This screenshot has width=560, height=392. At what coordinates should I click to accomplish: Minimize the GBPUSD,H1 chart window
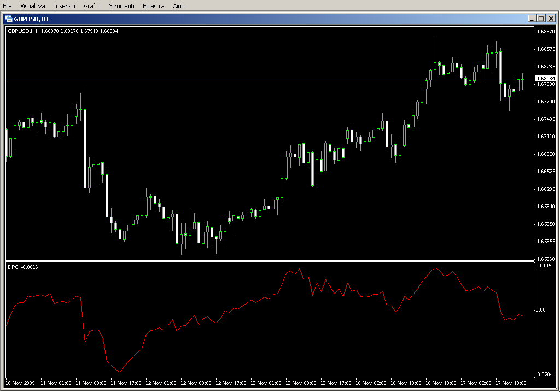[x=532, y=19]
